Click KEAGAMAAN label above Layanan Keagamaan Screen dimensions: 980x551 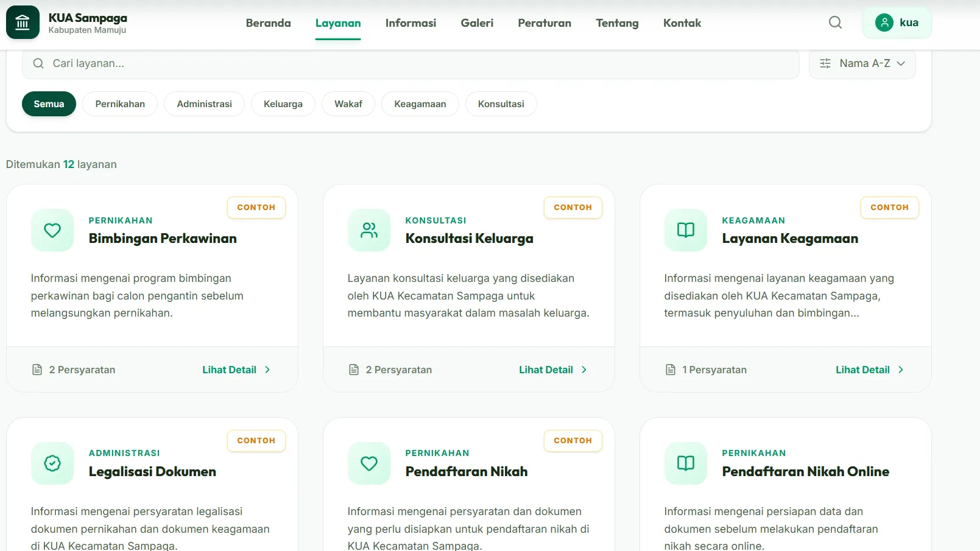(x=753, y=220)
